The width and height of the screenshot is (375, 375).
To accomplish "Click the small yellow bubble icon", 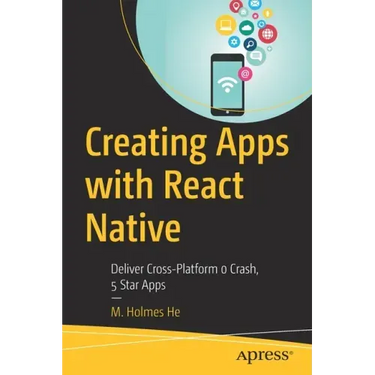I will (268, 13).
